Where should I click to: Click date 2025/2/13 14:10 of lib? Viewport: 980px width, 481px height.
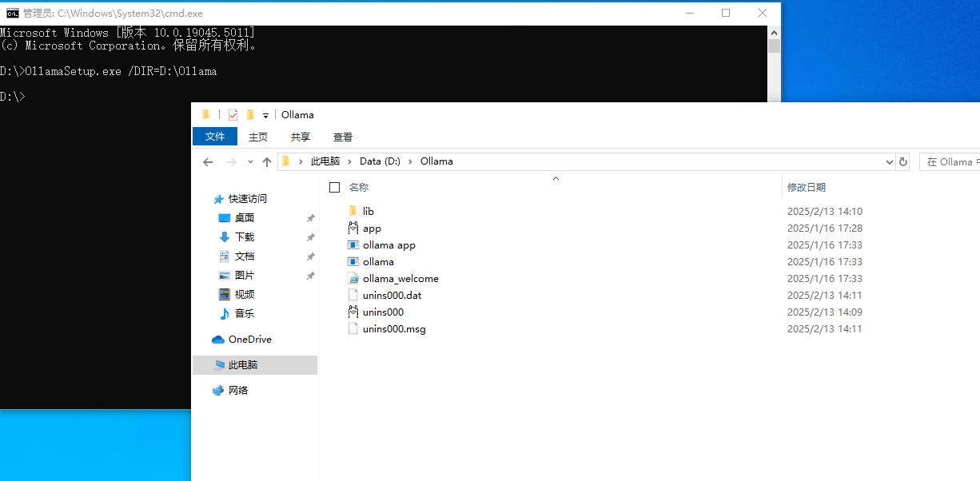pyautogui.click(x=825, y=212)
